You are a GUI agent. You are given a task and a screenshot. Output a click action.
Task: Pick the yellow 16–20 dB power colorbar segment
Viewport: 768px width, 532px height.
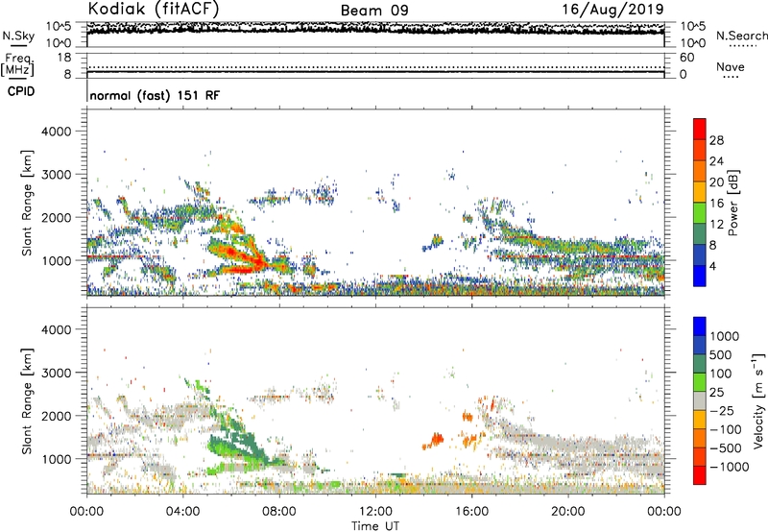tap(700, 192)
